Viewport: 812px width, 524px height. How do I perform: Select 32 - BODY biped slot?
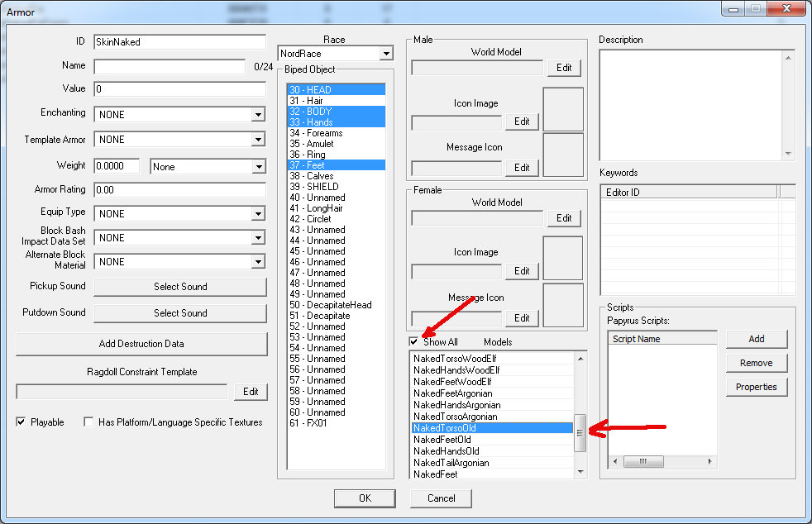[337, 112]
